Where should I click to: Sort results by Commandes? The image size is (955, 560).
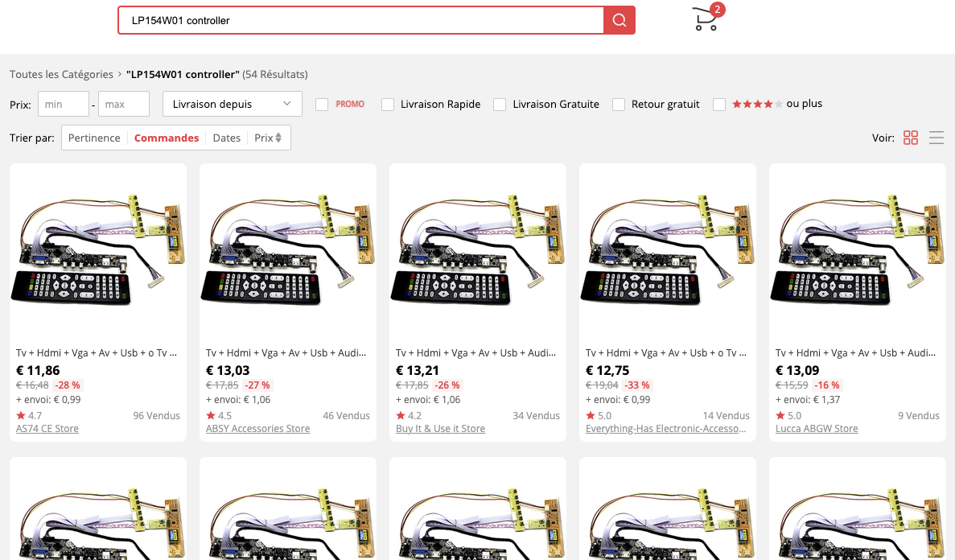tap(167, 138)
